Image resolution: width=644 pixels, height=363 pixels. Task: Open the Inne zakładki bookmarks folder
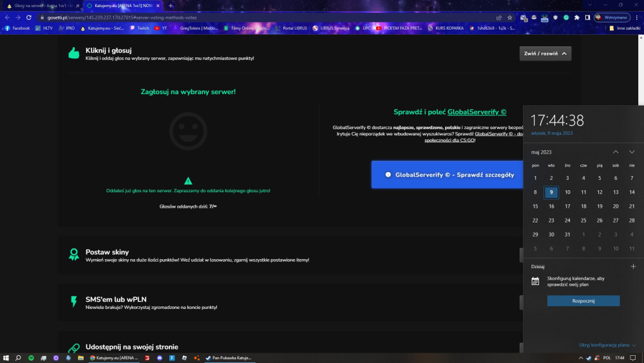pyautogui.click(x=625, y=28)
